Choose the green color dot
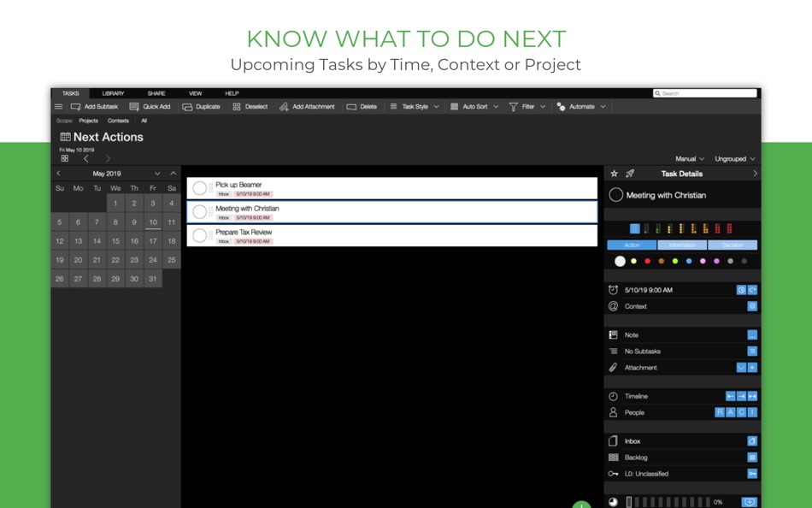 pos(674,261)
